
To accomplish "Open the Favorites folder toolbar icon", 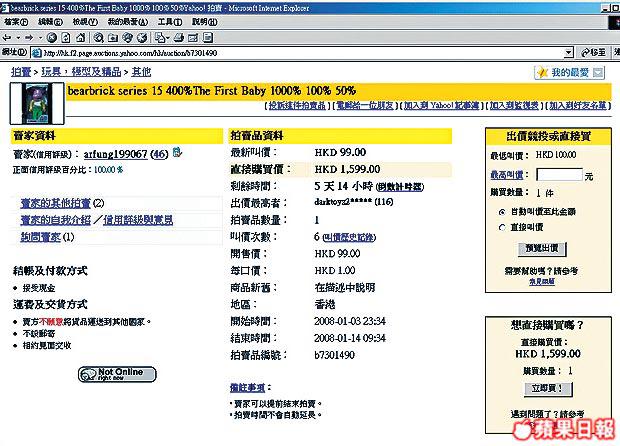I will (113, 38).
